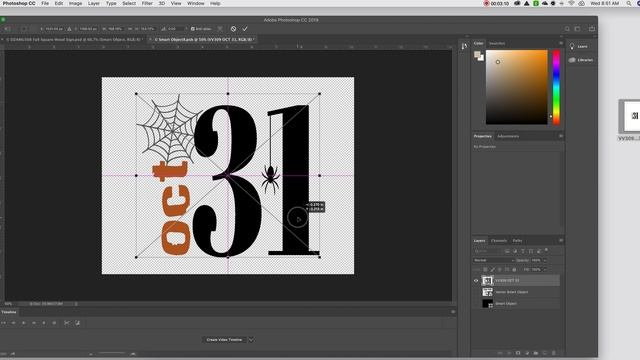Toggle lock all padlock icon
Viewport: 640px width, 360px height.
[x=514, y=270]
